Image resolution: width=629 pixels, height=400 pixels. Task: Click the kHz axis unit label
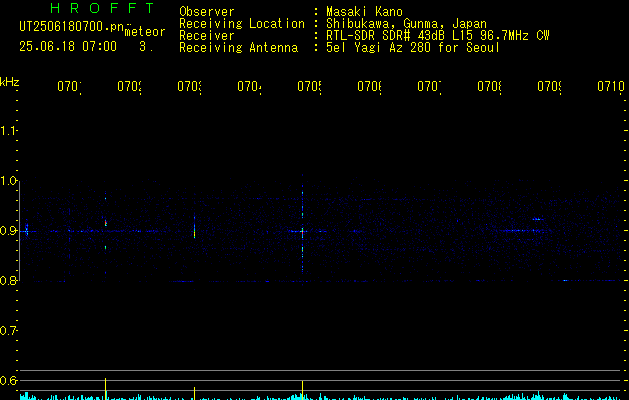9,82
